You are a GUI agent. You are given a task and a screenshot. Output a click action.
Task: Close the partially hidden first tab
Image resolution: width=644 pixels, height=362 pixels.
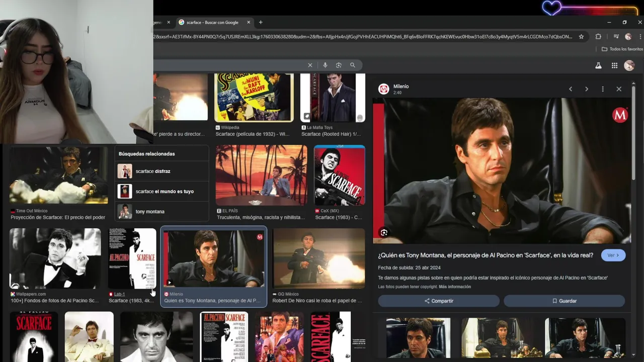coord(169,22)
